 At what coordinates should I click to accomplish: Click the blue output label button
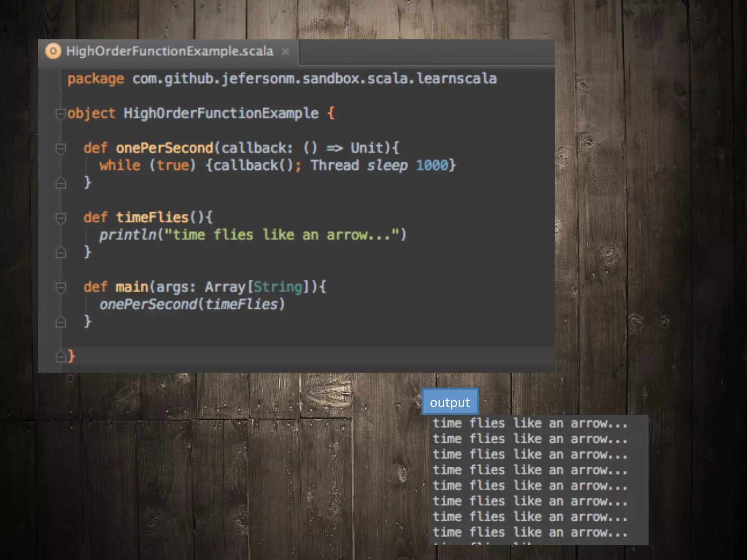tap(450, 402)
